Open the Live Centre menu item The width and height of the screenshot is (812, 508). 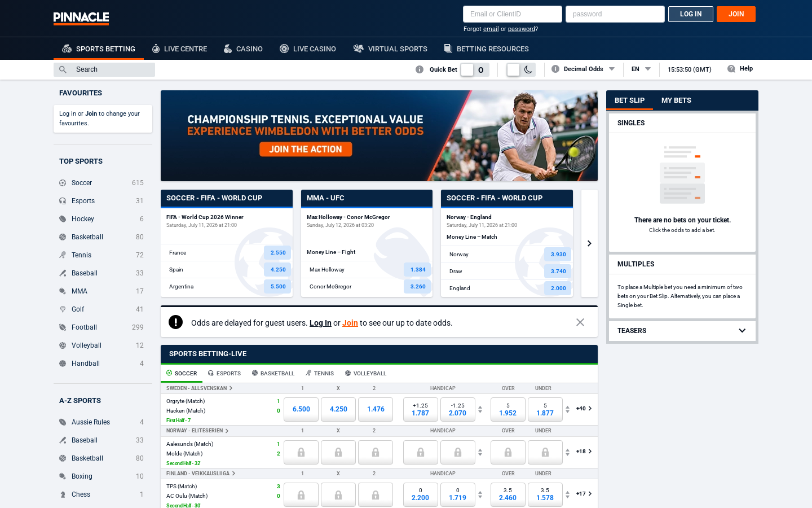179,49
